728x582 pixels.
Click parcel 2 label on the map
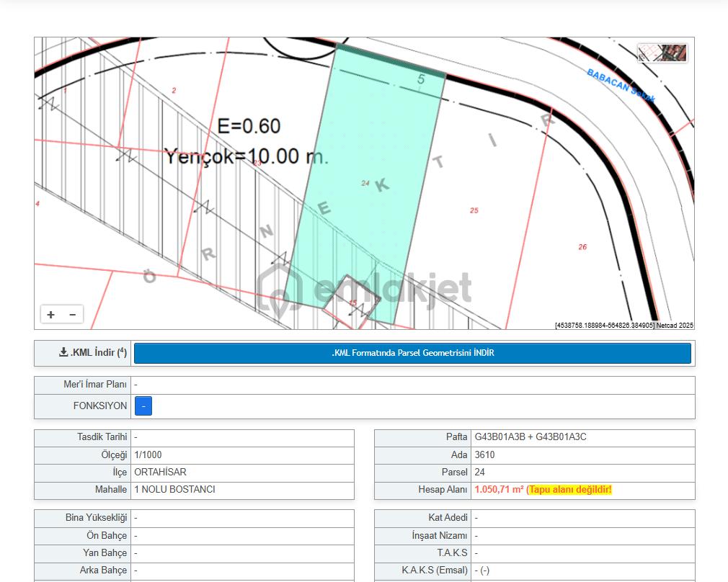[174, 91]
